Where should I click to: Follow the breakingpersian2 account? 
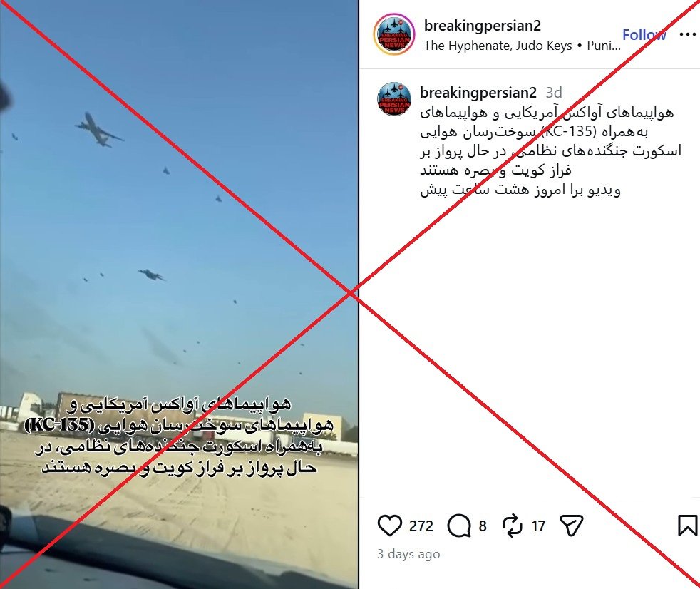click(x=644, y=34)
